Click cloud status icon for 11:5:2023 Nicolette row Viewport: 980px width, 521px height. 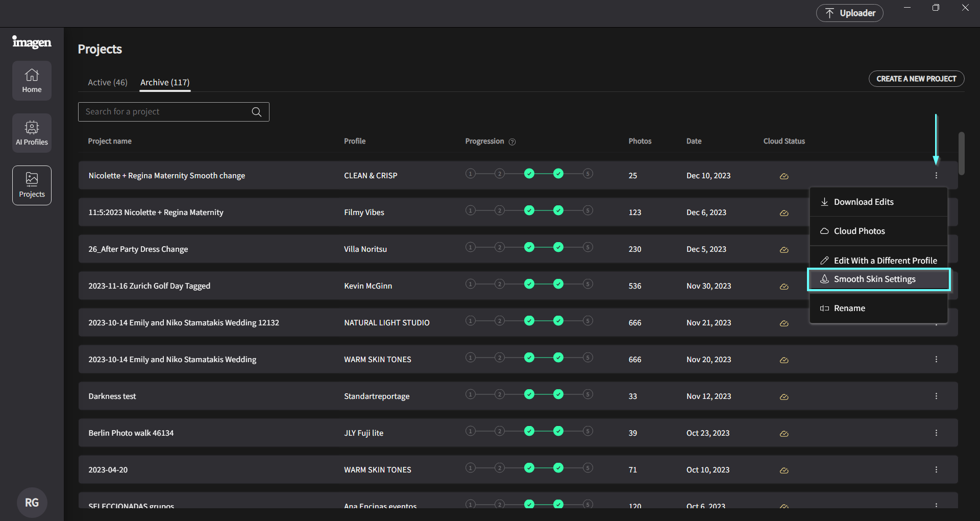coord(784,213)
